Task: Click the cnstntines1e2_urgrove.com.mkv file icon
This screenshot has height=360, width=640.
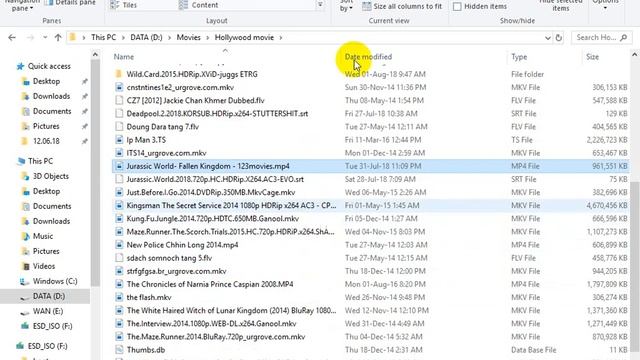Action: (119, 87)
